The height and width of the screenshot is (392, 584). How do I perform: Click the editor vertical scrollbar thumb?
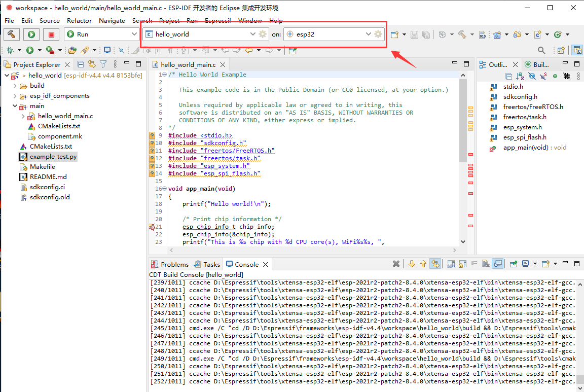[x=463, y=120]
